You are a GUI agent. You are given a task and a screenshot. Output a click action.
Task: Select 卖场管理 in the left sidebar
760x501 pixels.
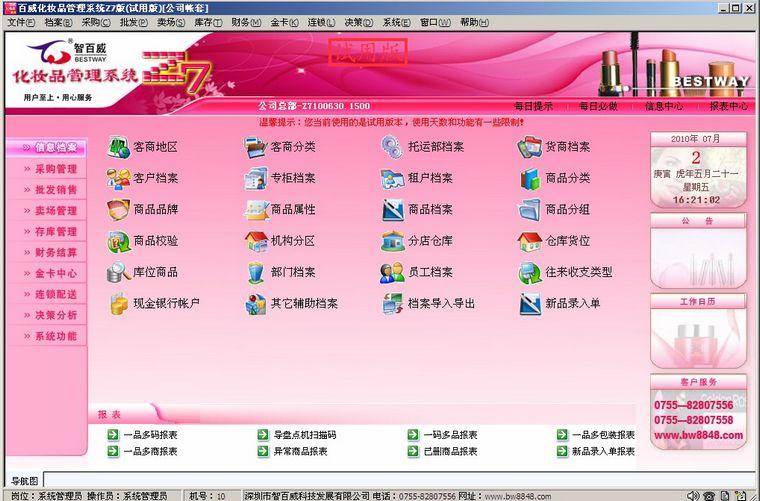(47, 211)
